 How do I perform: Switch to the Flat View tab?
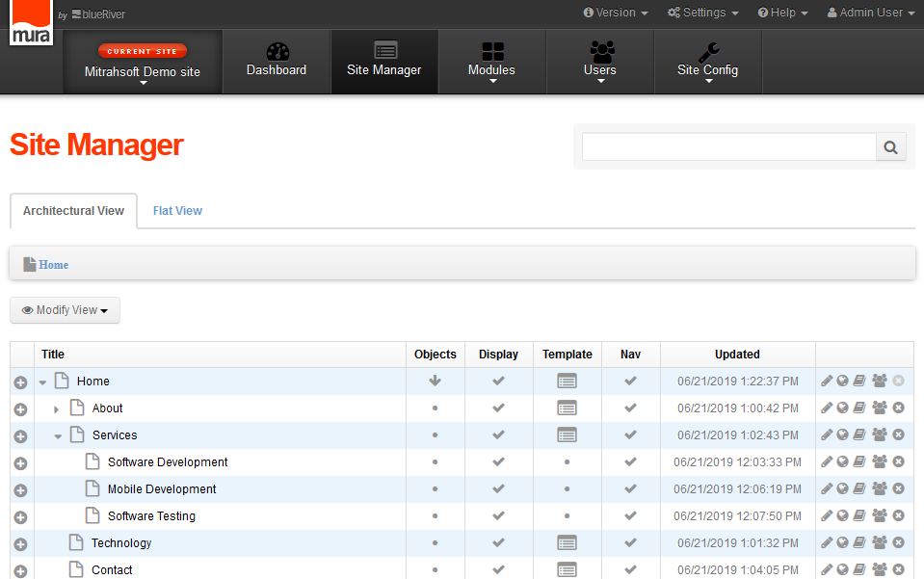pos(177,210)
